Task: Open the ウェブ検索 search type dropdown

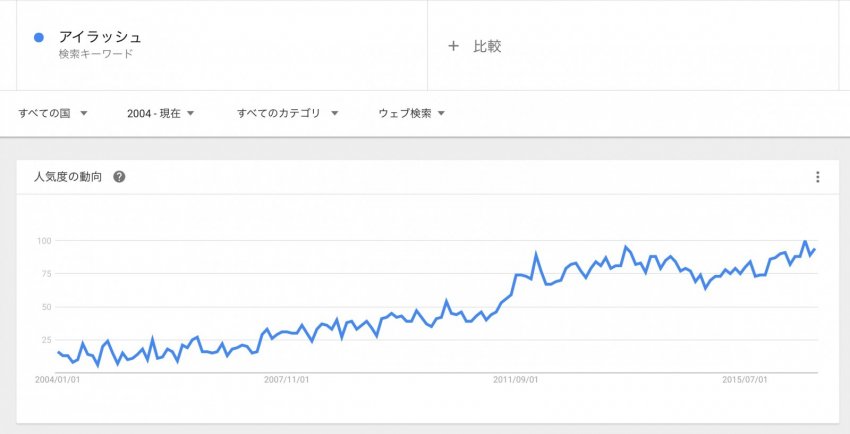Action: pos(411,113)
